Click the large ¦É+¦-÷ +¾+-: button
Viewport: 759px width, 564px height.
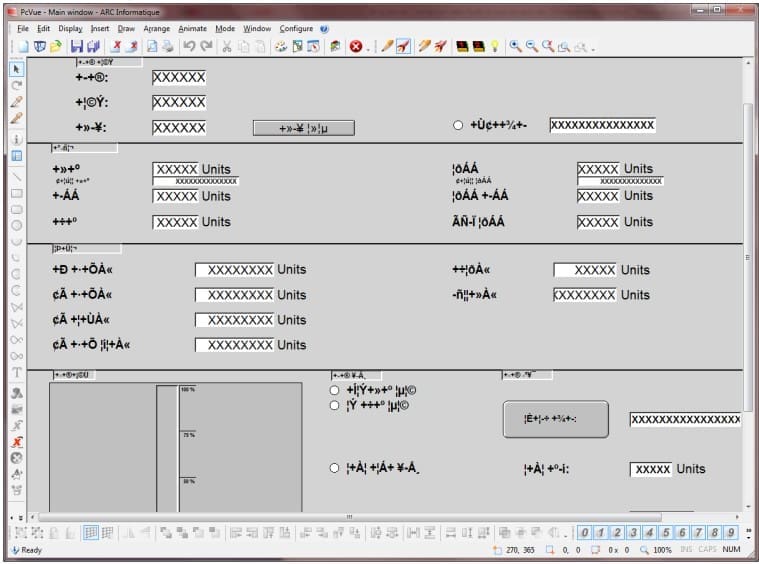click(555, 419)
